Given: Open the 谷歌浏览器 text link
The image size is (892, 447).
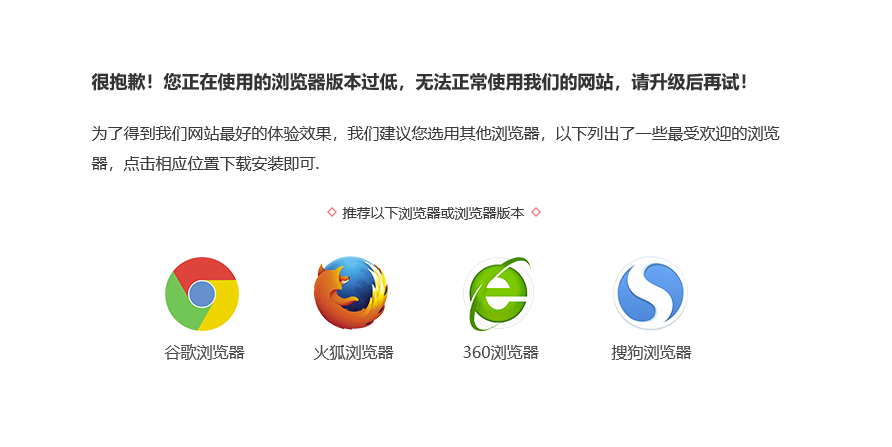Looking at the screenshot, I should [x=204, y=353].
